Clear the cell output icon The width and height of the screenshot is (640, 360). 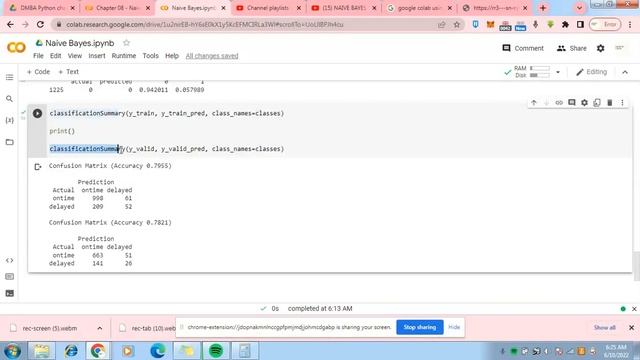(38, 167)
